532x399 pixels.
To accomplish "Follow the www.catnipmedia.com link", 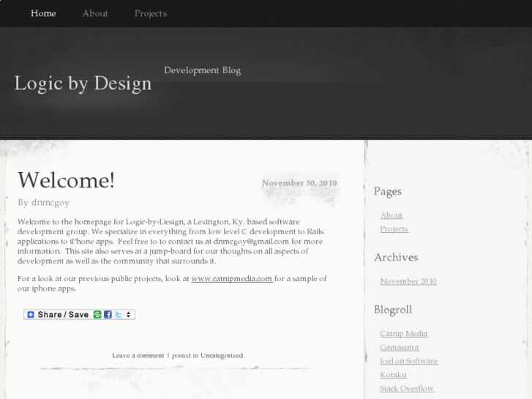I will tap(232, 279).
